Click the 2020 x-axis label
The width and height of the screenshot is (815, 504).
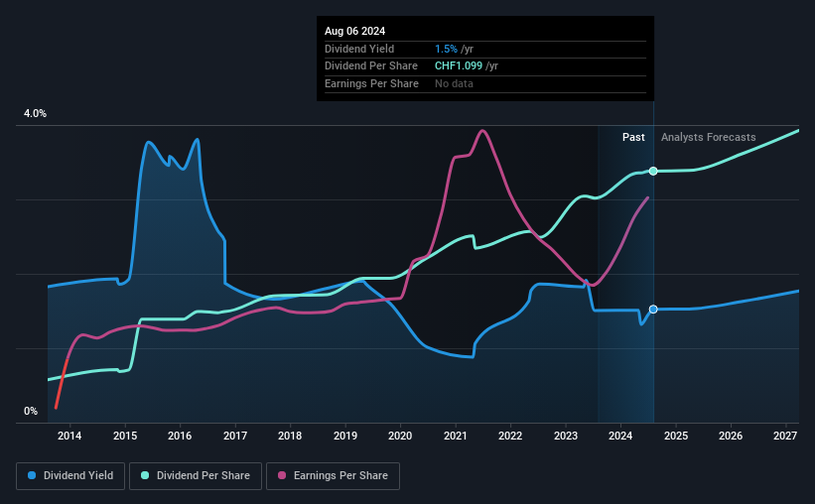click(x=400, y=436)
